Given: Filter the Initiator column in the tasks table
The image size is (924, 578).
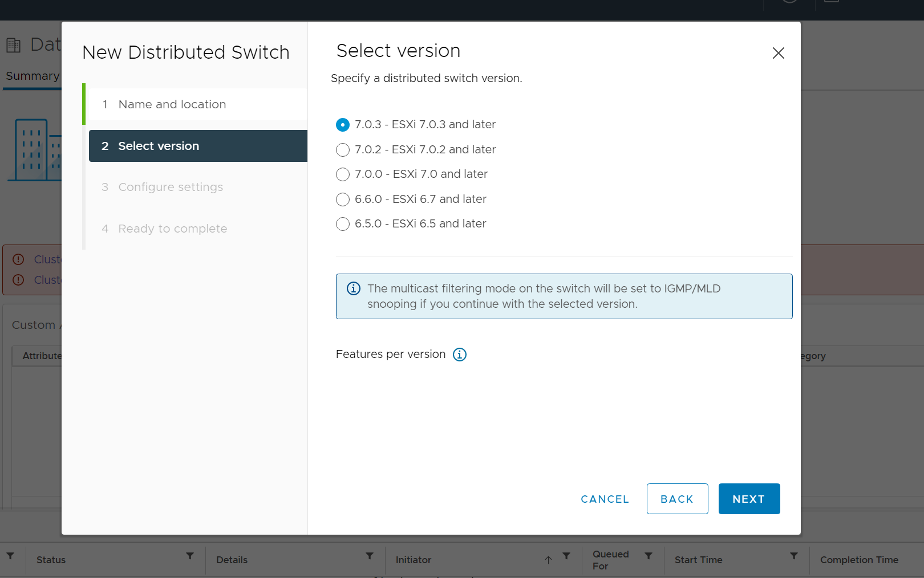Looking at the screenshot, I should 566,556.
